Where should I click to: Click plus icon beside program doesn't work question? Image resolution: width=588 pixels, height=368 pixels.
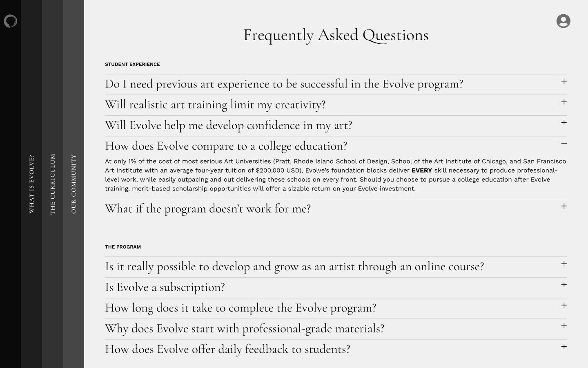[564, 206]
